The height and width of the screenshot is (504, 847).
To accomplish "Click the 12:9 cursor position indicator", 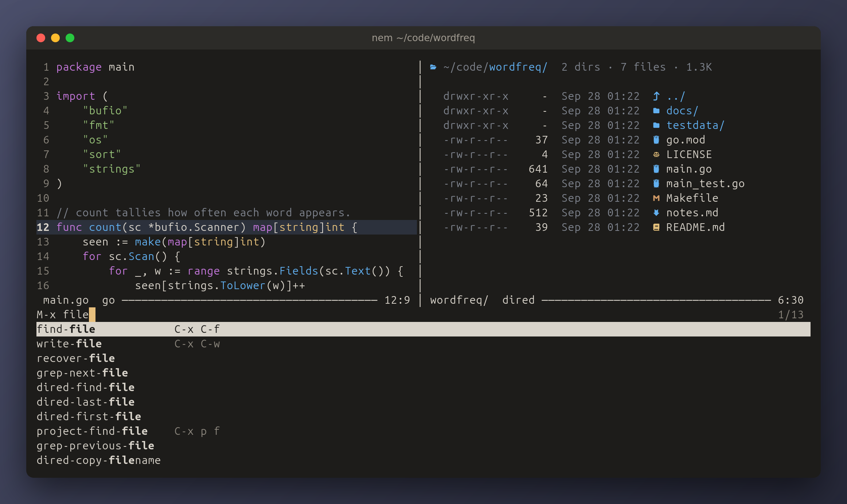I will (397, 300).
